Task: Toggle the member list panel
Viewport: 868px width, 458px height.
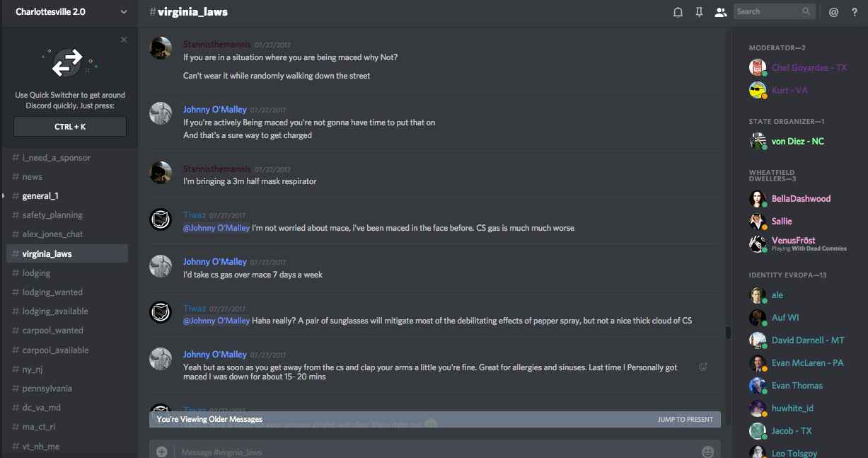Action: [721, 12]
